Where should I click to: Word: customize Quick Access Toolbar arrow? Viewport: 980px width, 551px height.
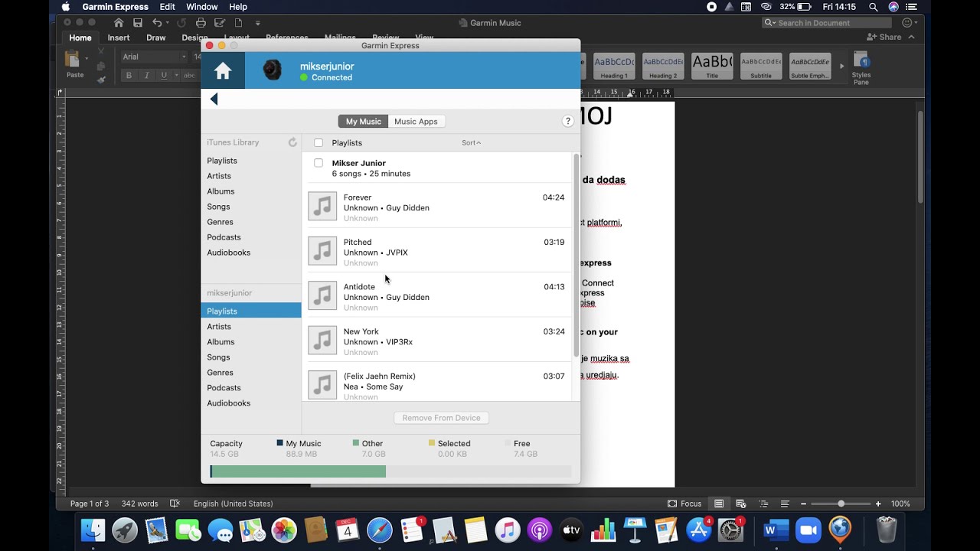tap(257, 23)
